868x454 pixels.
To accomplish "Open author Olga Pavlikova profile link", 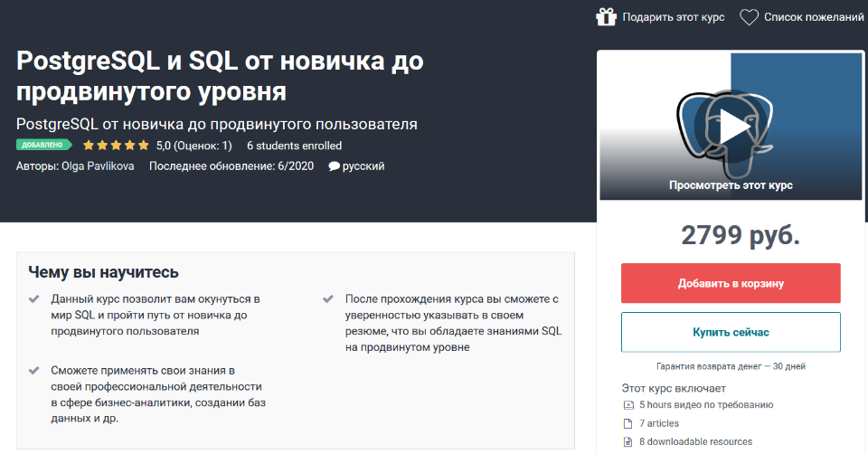I will pos(98,166).
